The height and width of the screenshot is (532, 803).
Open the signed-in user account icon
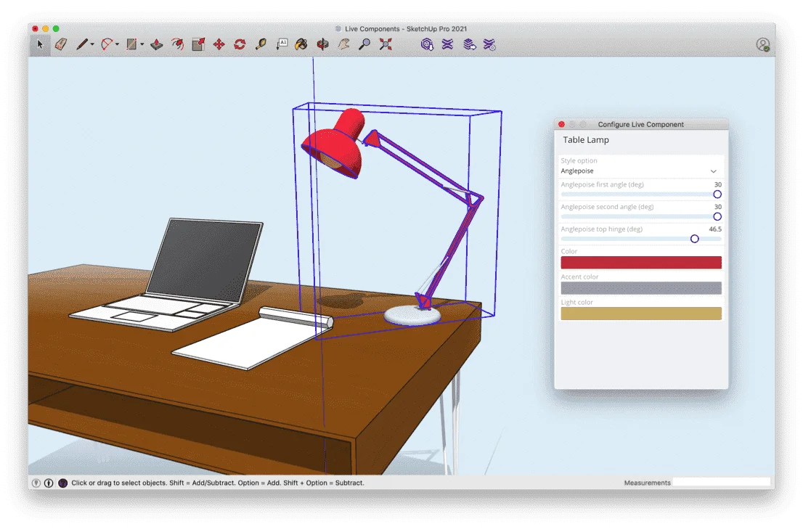point(763,45)
